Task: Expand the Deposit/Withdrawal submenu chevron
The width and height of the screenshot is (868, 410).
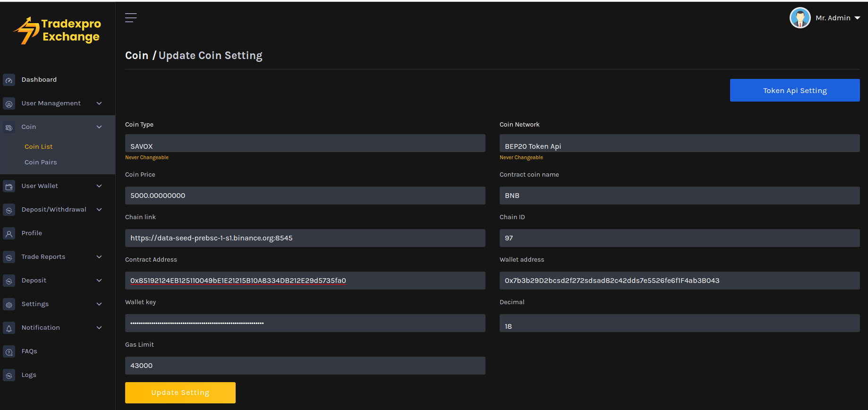Action: pos(99,210)
